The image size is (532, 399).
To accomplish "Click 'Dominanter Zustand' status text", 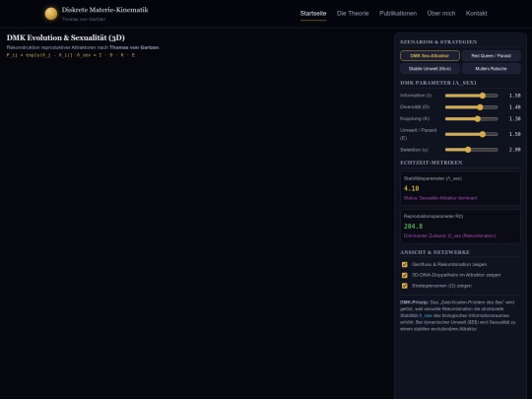I will (449, 235).
